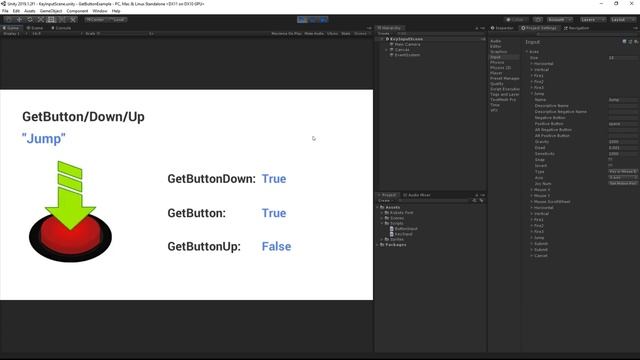Click the Pause button
This screenshot has height=360, width=640.
point(313,20)
